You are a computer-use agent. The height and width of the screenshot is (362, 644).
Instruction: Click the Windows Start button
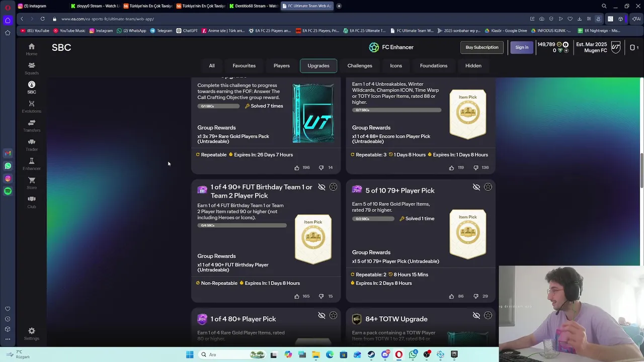point(190,354)
